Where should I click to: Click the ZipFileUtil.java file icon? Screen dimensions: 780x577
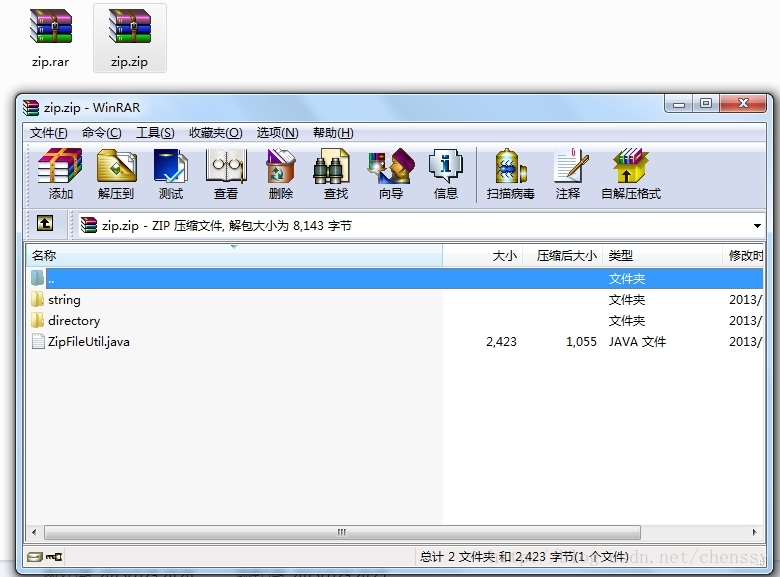pos(38,341)
